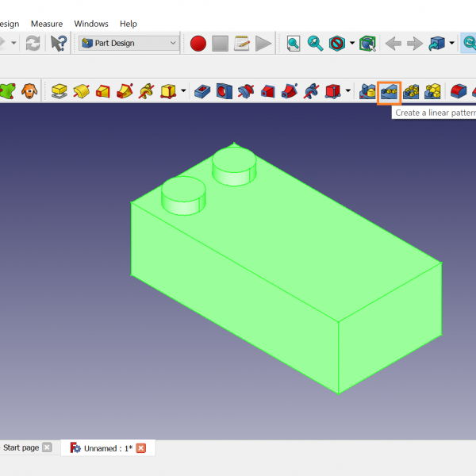
Task: Switch to the Start page tab
Action: click(x=21, y=448)
